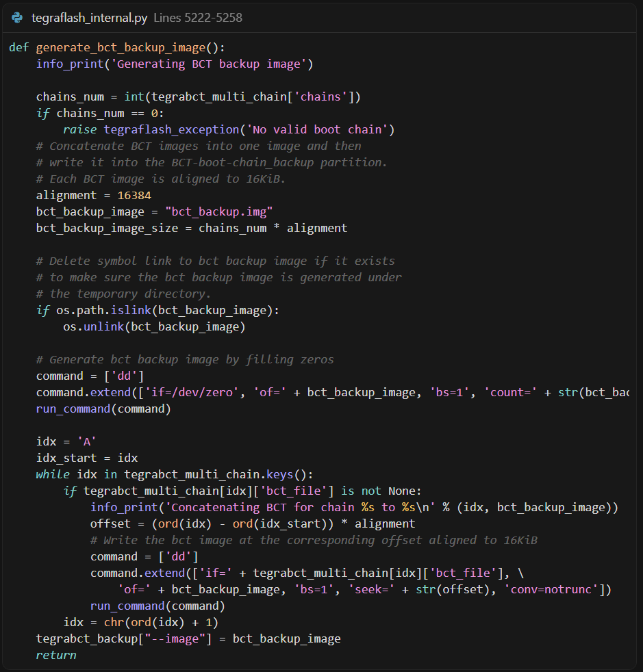Click the generate_bct_backup_image function name
Screen dimensions: 643x672
(120, 48)
